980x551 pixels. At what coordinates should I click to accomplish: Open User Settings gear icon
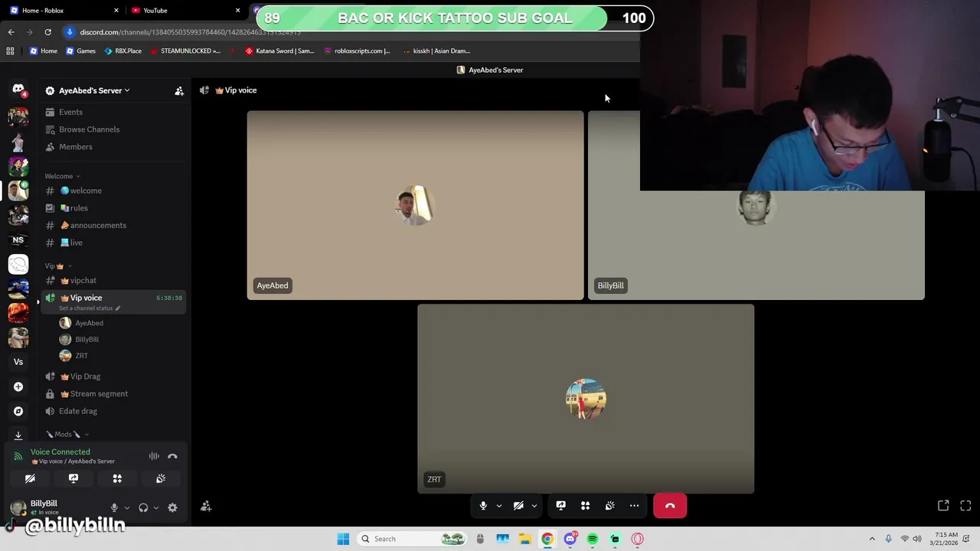pos(172,507)
